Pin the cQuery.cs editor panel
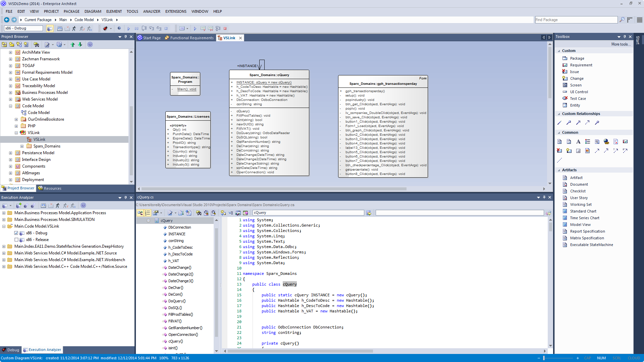 coord(544,197)
